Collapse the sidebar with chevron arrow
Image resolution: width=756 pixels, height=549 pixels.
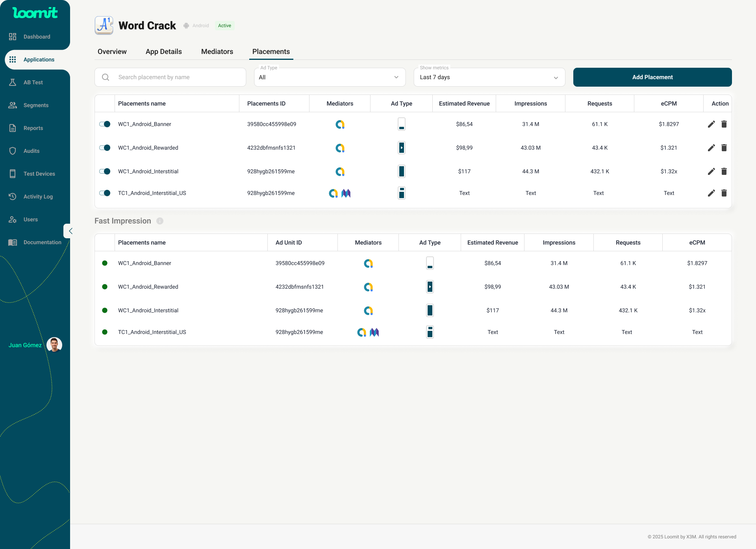click(70, 231)
